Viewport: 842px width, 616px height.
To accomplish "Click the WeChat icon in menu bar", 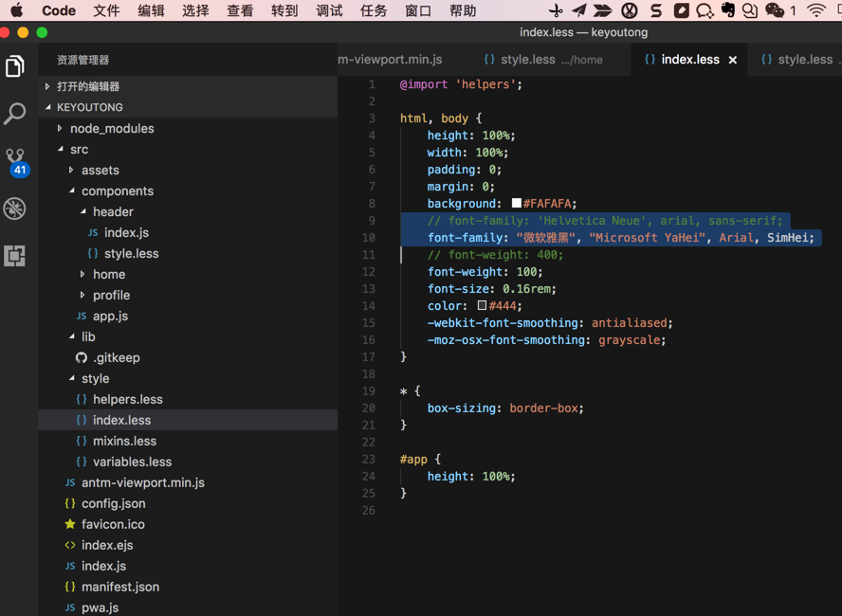I will pos(775,10).
